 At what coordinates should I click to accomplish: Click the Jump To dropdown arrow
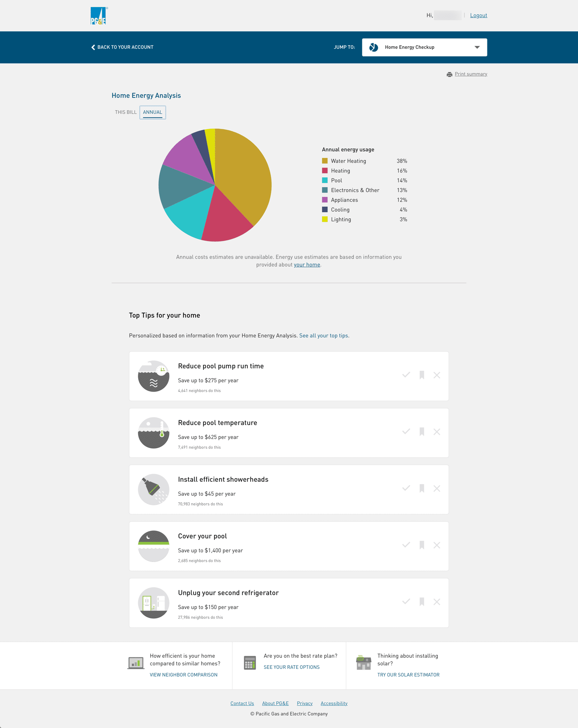[x=477, y=47]
